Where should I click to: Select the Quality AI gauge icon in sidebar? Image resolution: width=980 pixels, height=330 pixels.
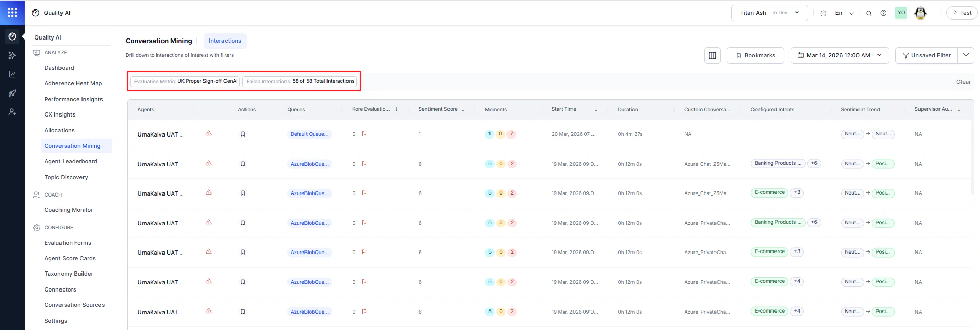click(12, 36)
